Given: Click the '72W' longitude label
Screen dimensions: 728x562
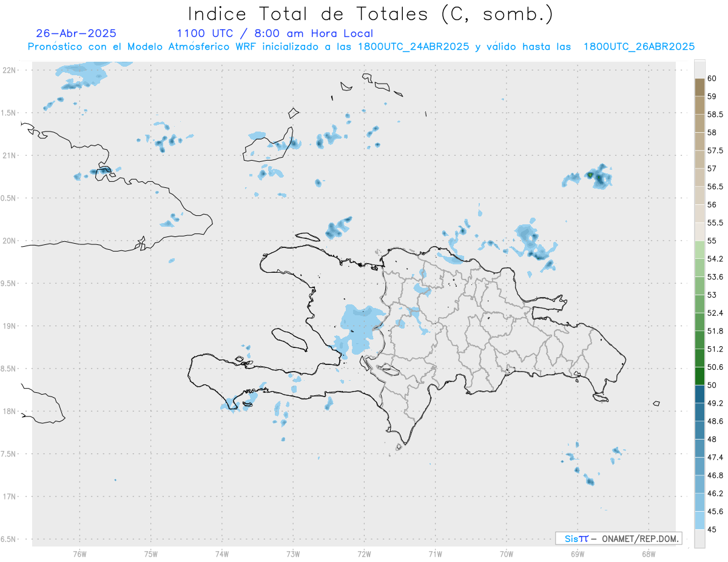Looking at the screenshot, I should 364,554.
